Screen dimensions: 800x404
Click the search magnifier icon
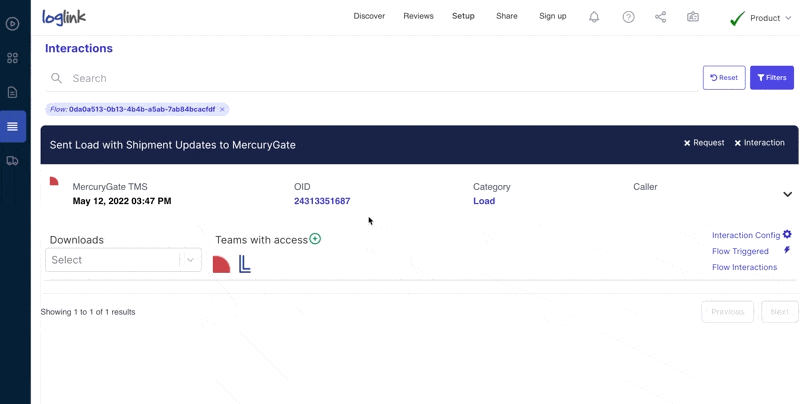[x=57, y=78]
